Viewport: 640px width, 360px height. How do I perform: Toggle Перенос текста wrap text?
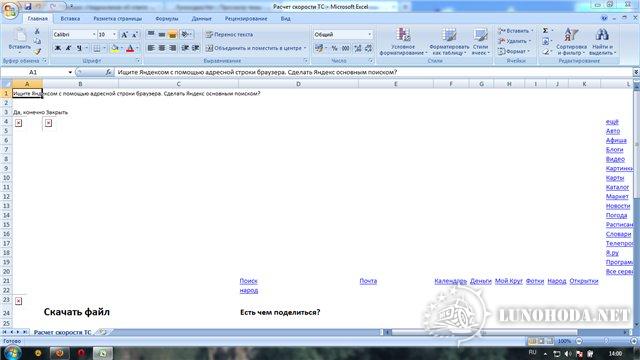[x=229, y=35]
